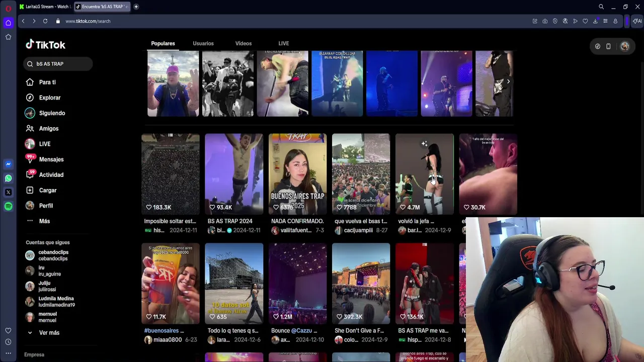The width and height of the screenshot is (644, 362).
Task: Click the search box containing bS AS TRAP
Action: [x=57, y=64]
